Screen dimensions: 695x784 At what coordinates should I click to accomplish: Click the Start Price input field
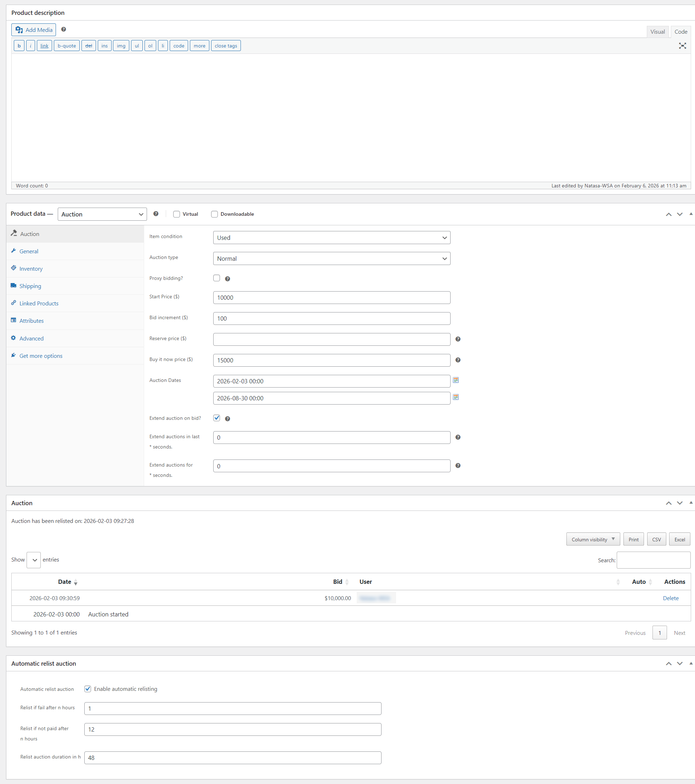[x=332, y=298]
